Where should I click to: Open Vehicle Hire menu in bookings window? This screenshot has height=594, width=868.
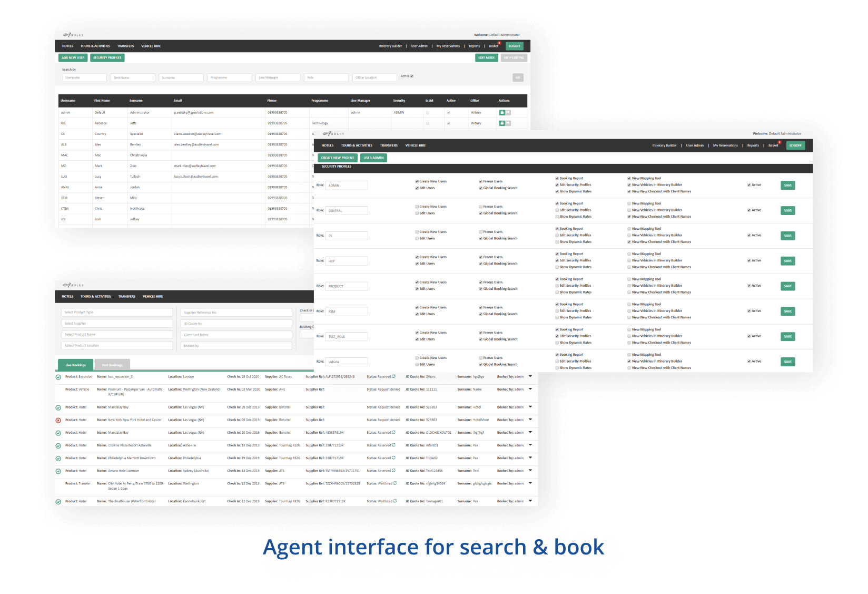click(x=153, y=297)
